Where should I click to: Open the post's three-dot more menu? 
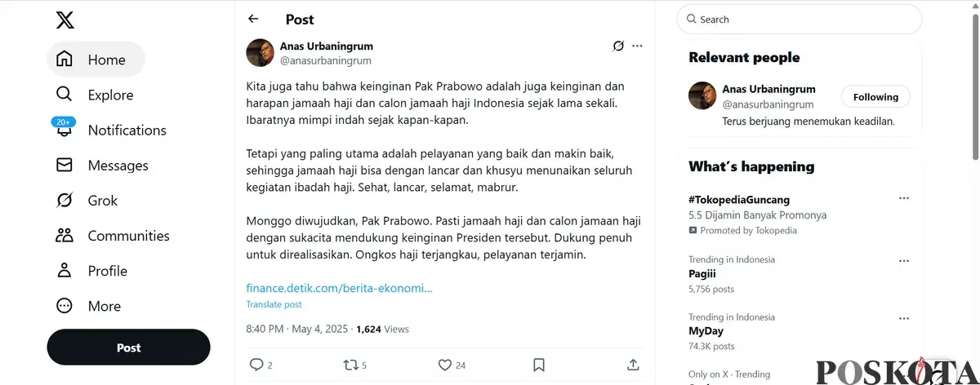638,46
